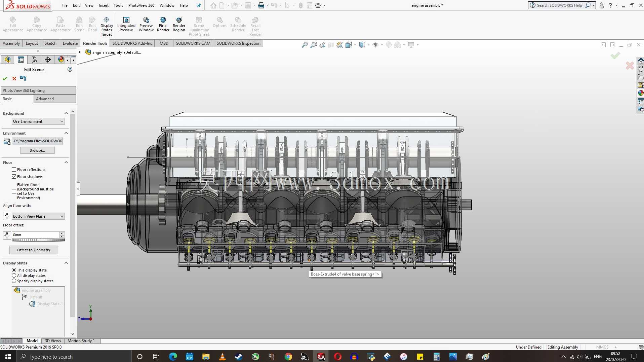Click the SOLIDWORKS Options gear icon
Screen dimensions: 644x362
click(318, 5)
